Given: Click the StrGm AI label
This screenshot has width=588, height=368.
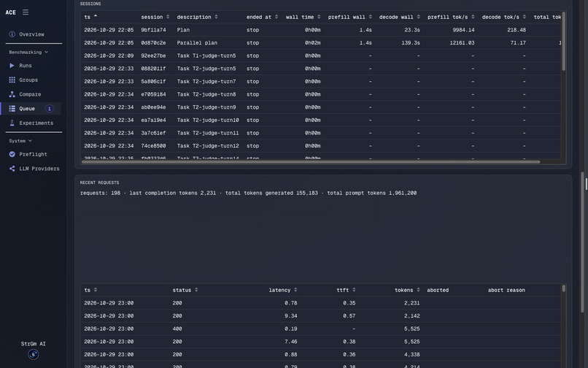Looking at the screenshot, I should [34, 344].
